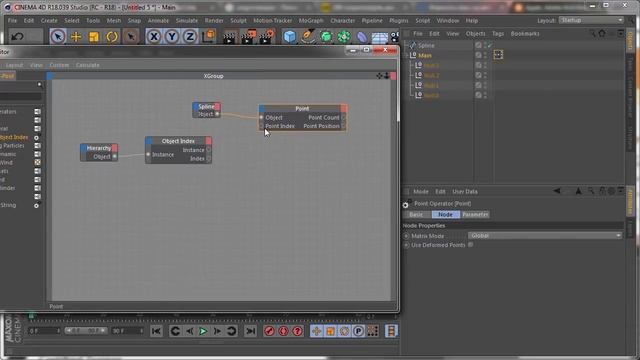Click the Point Index input port
640x360 pixels.
(262, 126)
